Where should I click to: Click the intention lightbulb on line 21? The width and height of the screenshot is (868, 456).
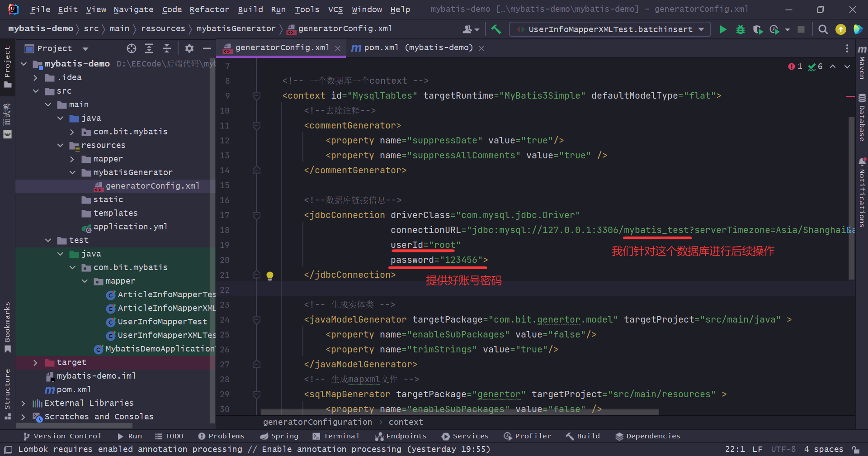coord(270,275)
